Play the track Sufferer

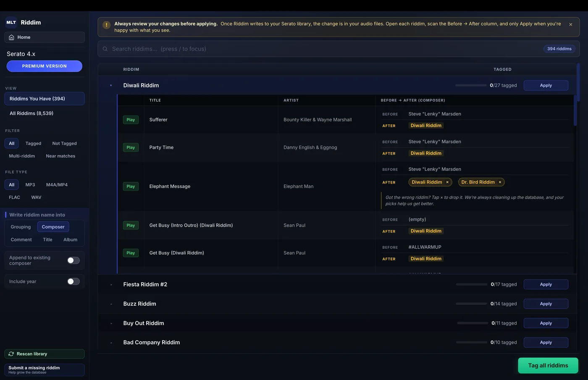[x=131, y=120]
